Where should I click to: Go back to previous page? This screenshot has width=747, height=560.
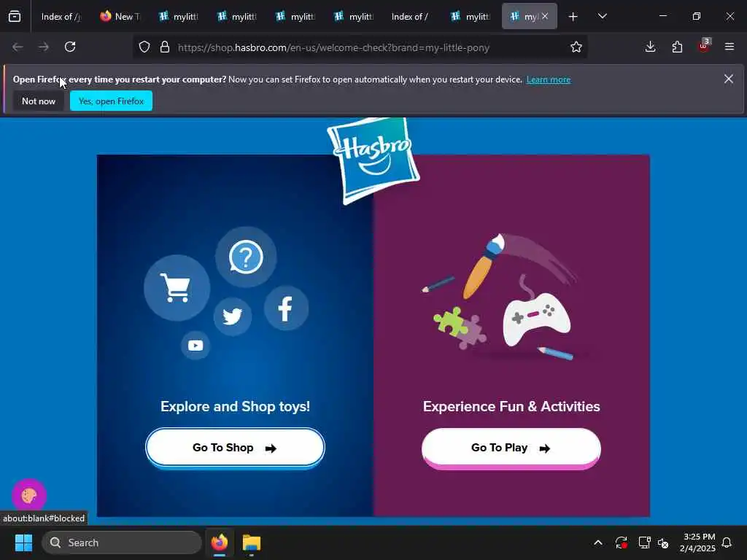[18, 47]
